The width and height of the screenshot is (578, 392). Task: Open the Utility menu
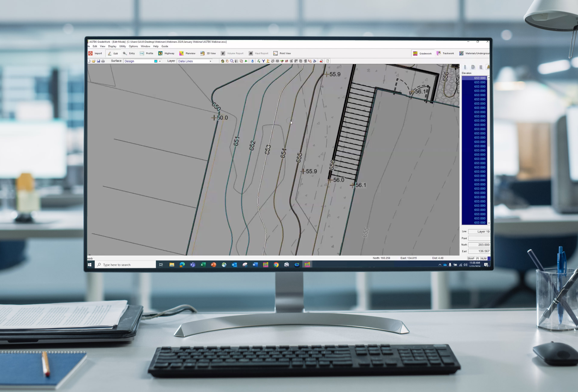123,46
